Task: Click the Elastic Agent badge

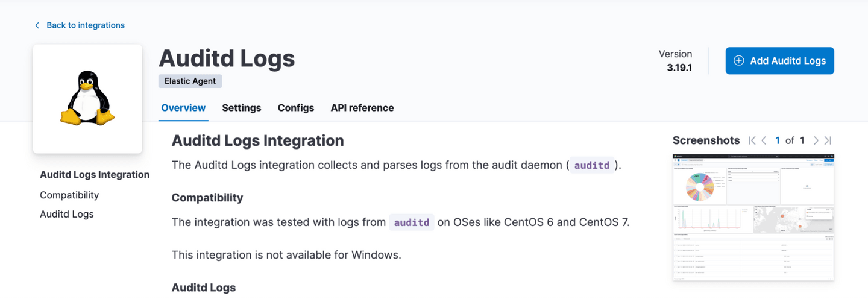Action: click(x=190, y=81)
